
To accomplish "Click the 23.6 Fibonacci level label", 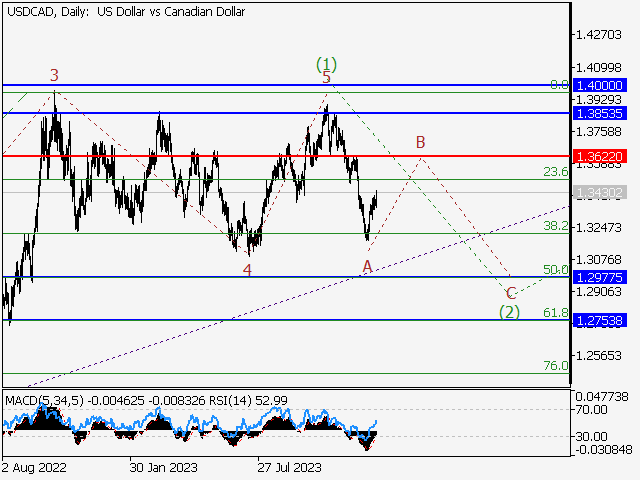I will pyautogui.click(x=556, y=171).
